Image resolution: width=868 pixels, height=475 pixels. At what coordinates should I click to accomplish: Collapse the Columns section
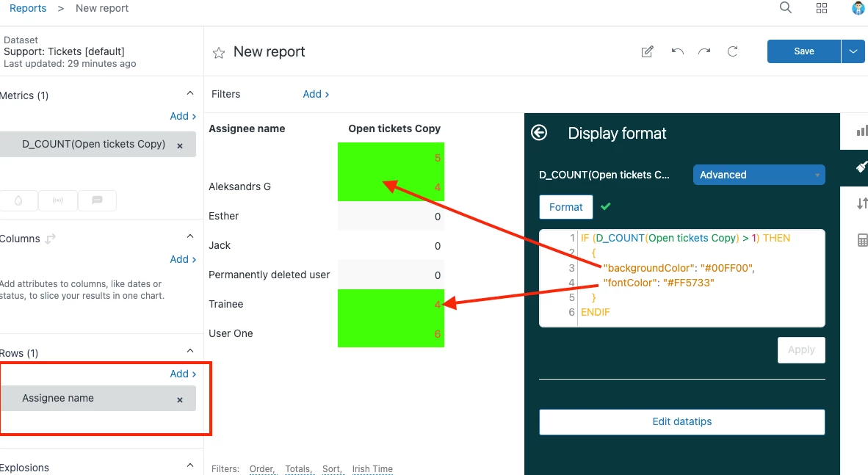[x=190, y=236]
